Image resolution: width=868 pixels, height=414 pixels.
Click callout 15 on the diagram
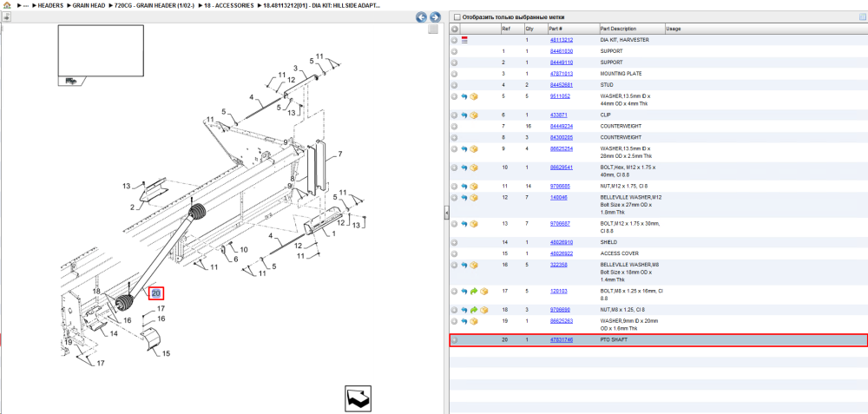[166, 353]
